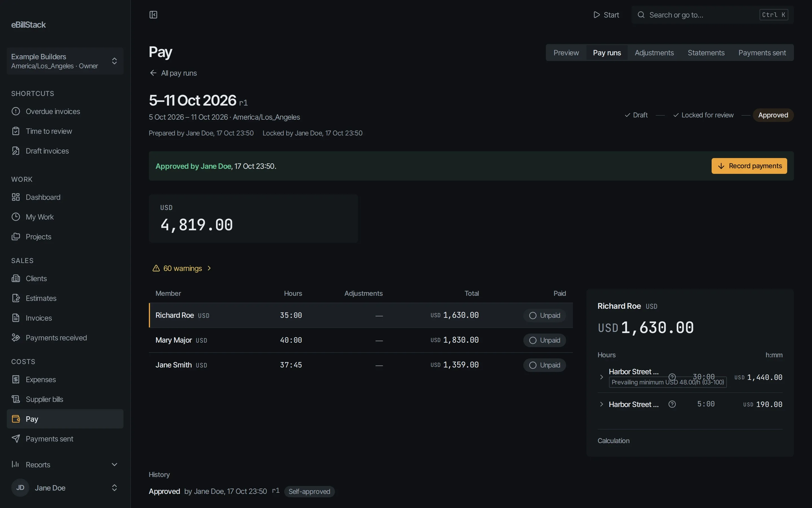The width and height of the screenshot is (812, 508).
Task: Open Projects section
Action: [x=65, y=237]
